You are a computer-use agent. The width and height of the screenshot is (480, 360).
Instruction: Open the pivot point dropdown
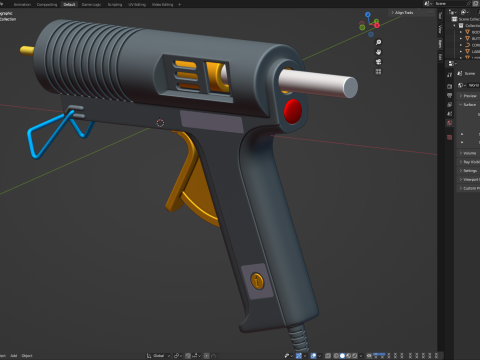point(178,356)
